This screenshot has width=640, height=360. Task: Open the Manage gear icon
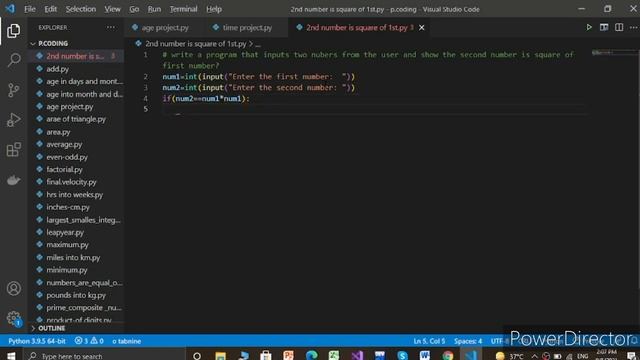[x=13, y=318]
